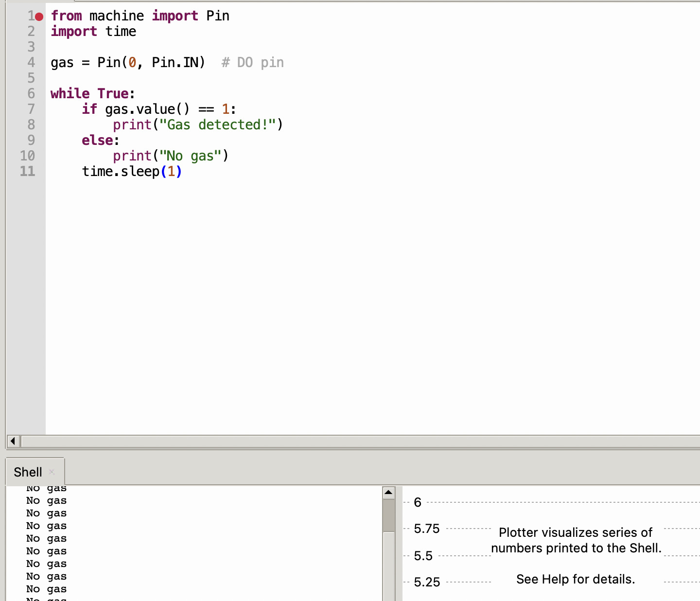Click the editor's horizontal scrollbar track

pos(361,441)
